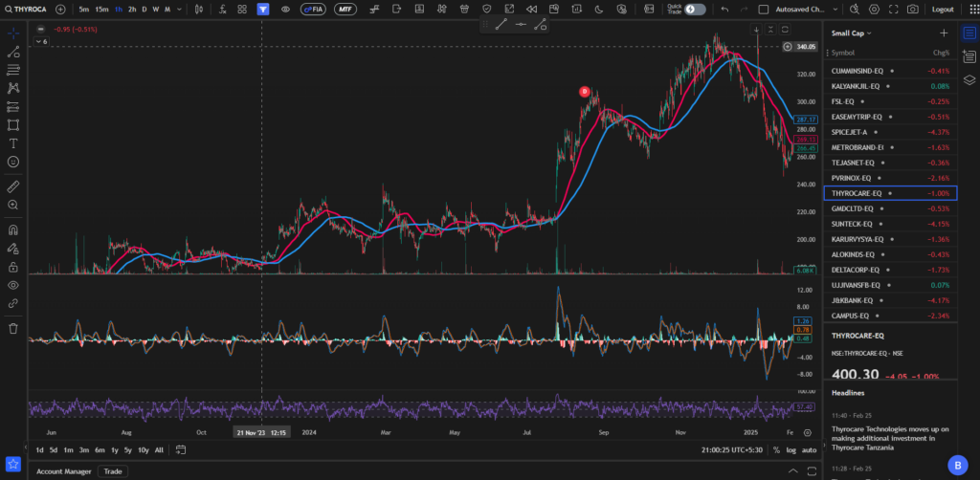Toggle percent scale
The image size is (980, 480).
(776, 450)
